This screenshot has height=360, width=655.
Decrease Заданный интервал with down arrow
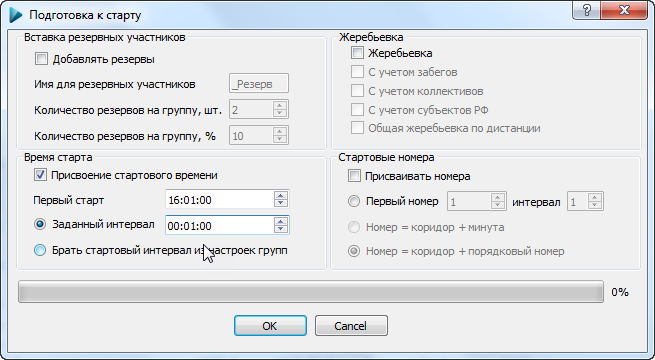tap(281, 230)
